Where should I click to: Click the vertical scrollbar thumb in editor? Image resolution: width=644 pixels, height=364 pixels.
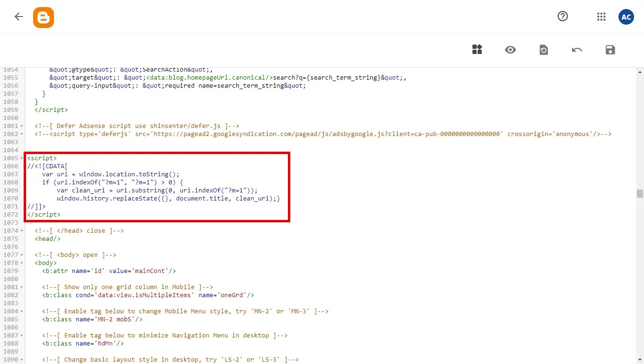[x=640, y=193]
